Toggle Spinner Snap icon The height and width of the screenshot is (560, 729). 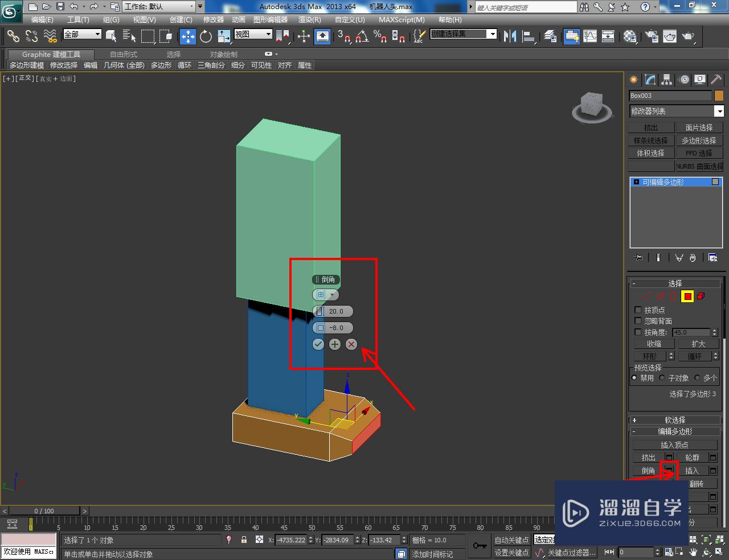(x=399, y=36)
